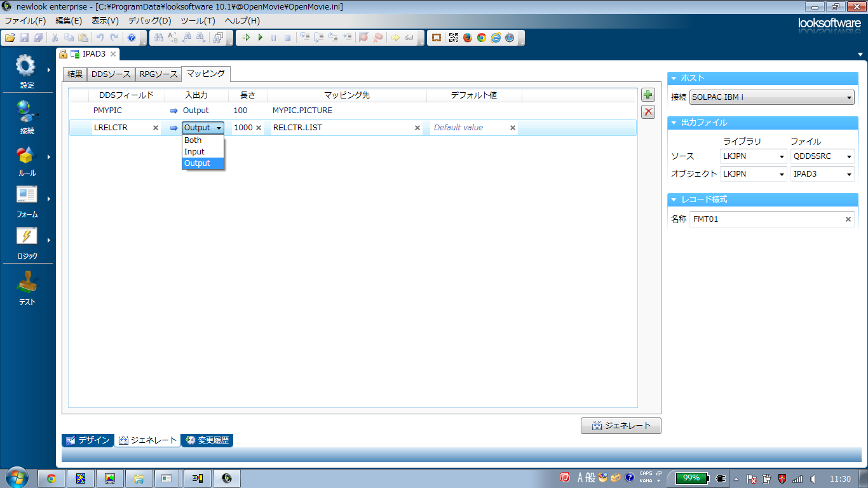868x488 pixels.
Task: Open the ファイル(F) menu
Action: (25, 20)
